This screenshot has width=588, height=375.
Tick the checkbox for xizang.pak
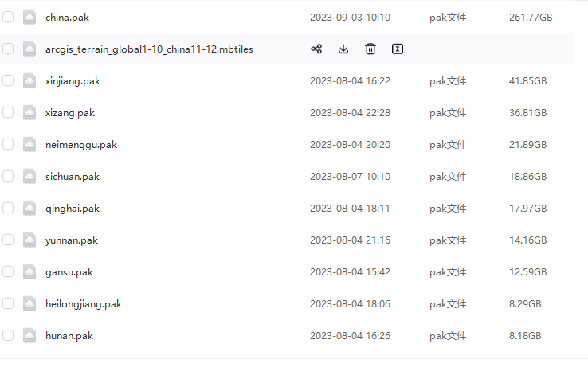(8, 112)
